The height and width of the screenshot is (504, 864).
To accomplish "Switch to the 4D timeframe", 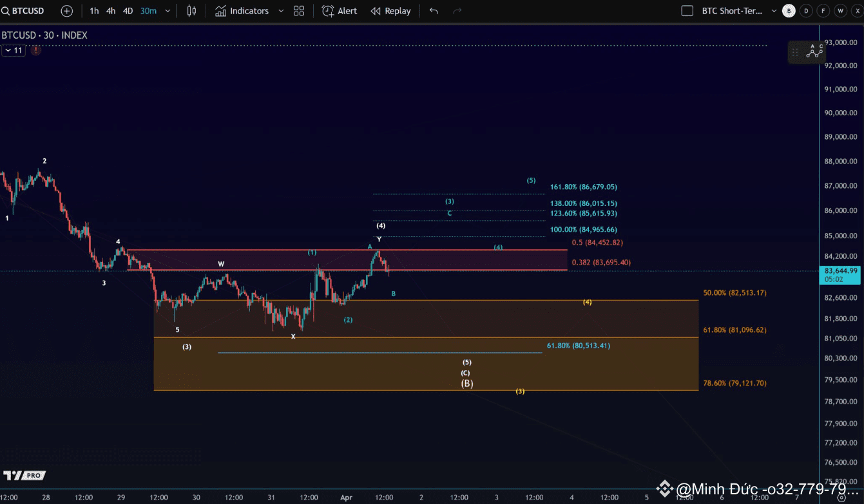I will tap(128, 11).
